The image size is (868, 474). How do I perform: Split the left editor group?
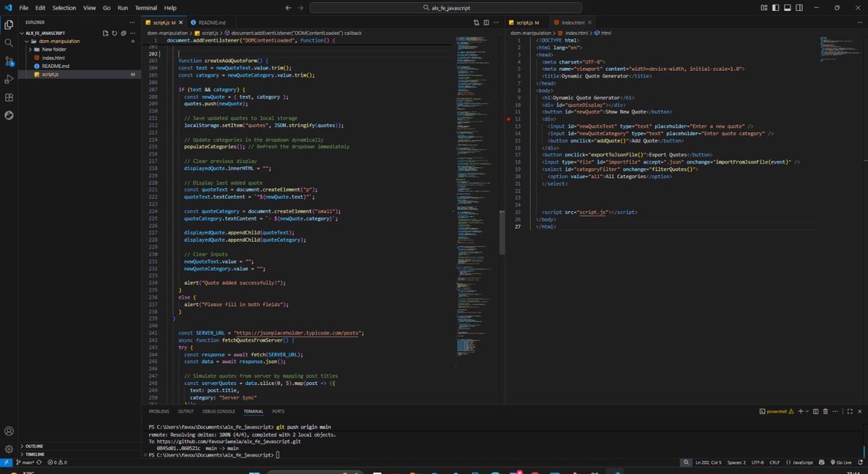point(485,23)
